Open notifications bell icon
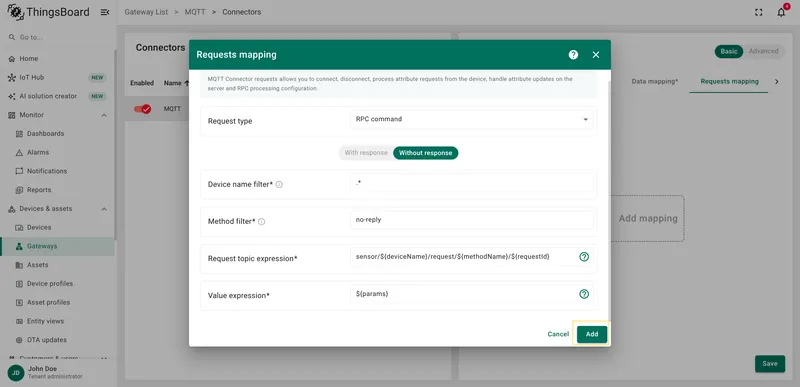The image size is (800, 387). [x=781, y=12]
